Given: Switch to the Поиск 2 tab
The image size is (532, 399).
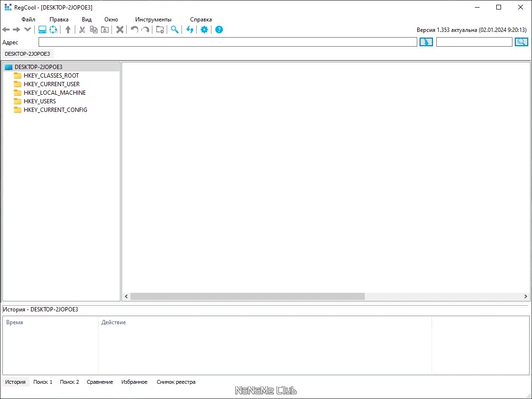Looking at the screenshot, I should (x=70, y=382).
